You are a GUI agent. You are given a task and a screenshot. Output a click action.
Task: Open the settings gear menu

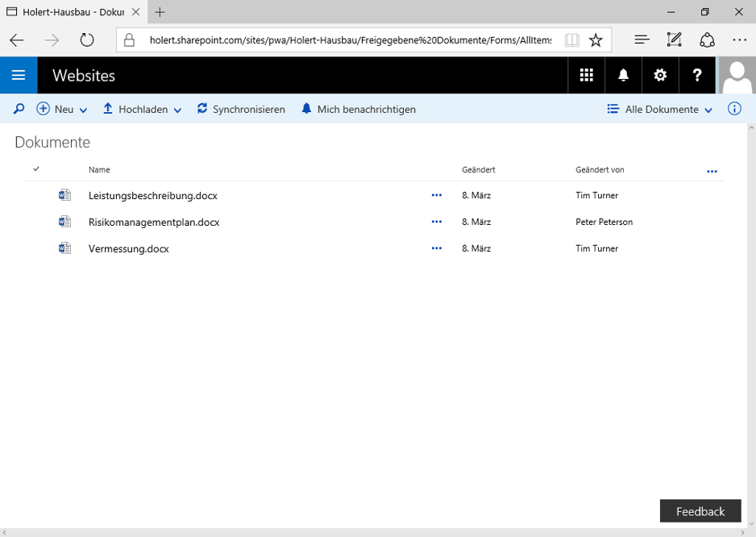[x=660, y=75]
